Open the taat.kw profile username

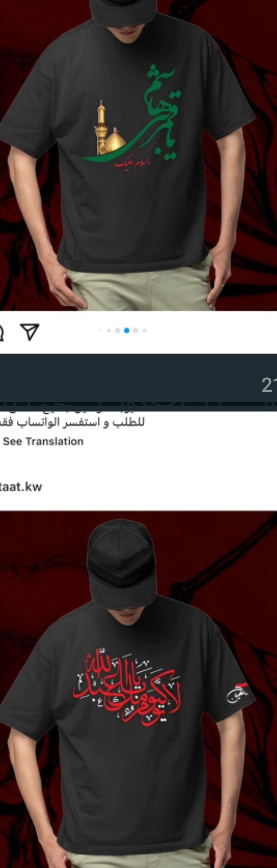(x=21, y=487)
